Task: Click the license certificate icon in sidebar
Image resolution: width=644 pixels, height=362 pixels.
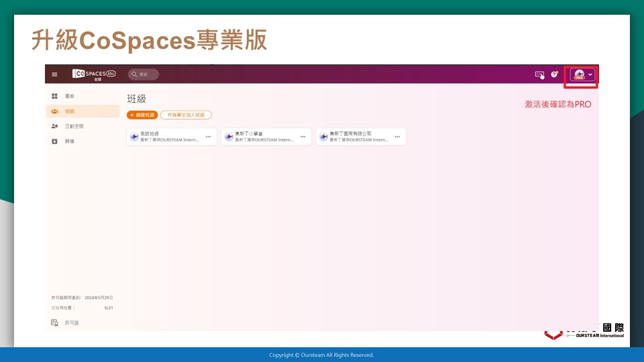Action: [x=54, y=322]
